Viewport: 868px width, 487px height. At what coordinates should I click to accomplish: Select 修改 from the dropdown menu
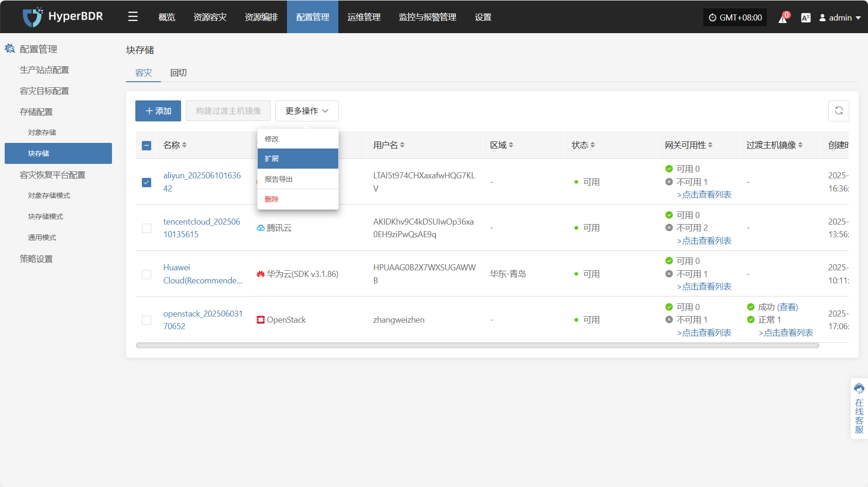298,139
